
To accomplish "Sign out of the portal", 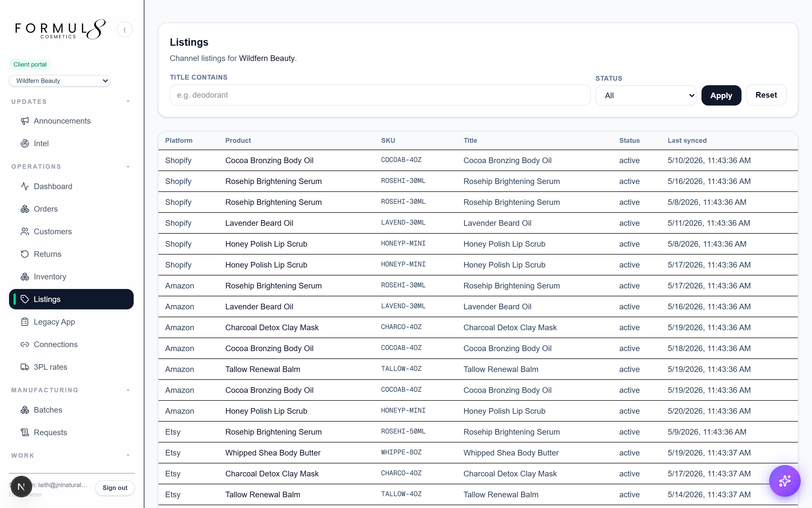I will [115, 487].
